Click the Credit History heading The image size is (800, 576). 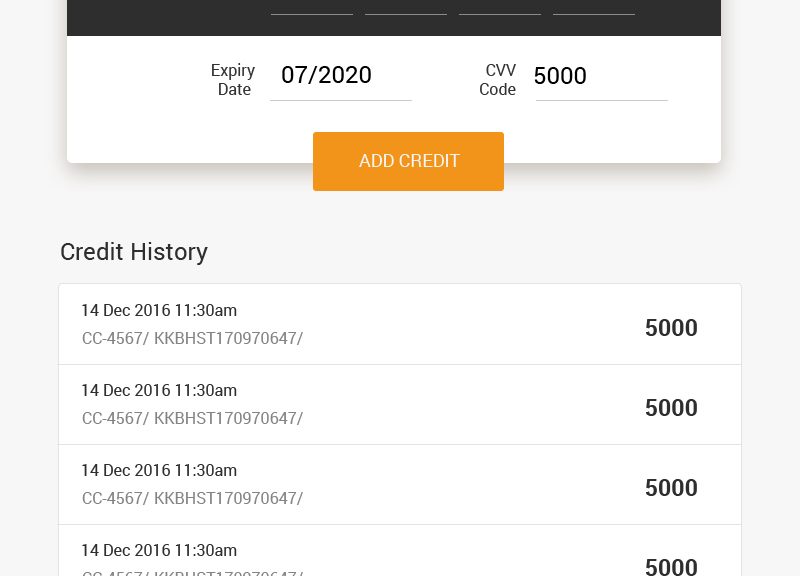click(x=134, y=252)
